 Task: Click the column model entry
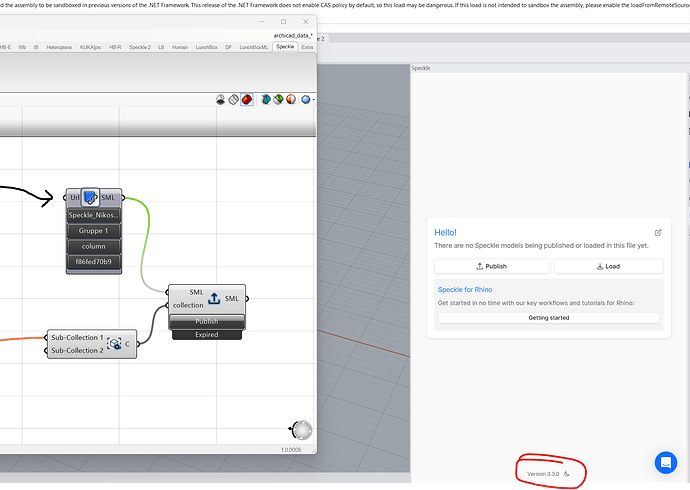tap(94, 246)
